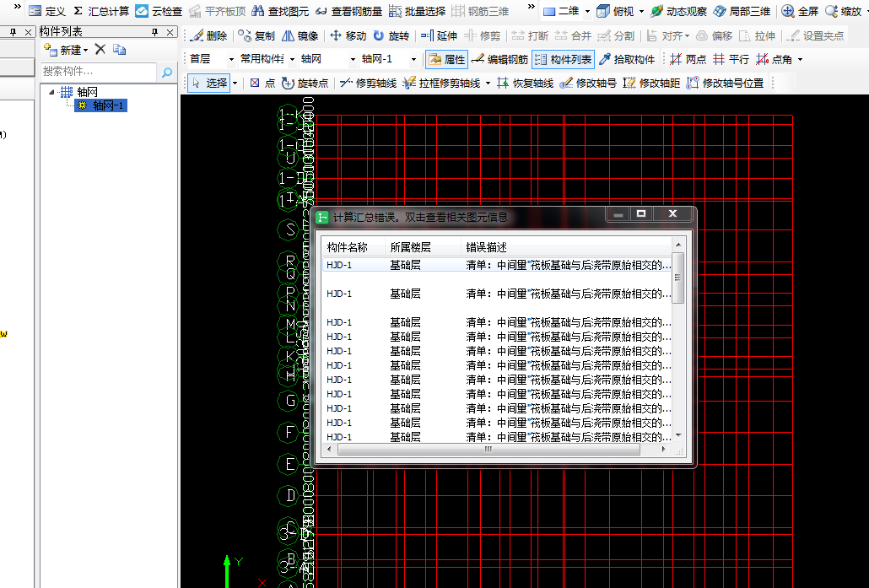Open 编辑钢筋 edit rebar

click(x=500, y=59)
